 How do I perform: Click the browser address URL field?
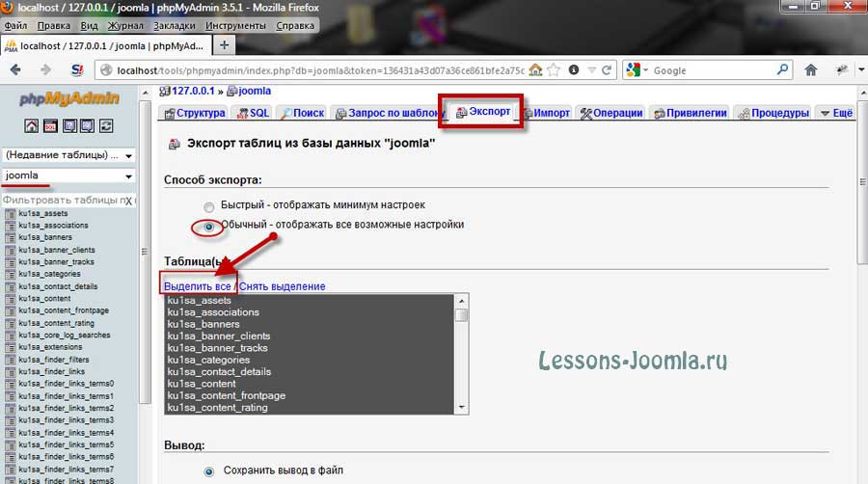[x=320, y=70]
